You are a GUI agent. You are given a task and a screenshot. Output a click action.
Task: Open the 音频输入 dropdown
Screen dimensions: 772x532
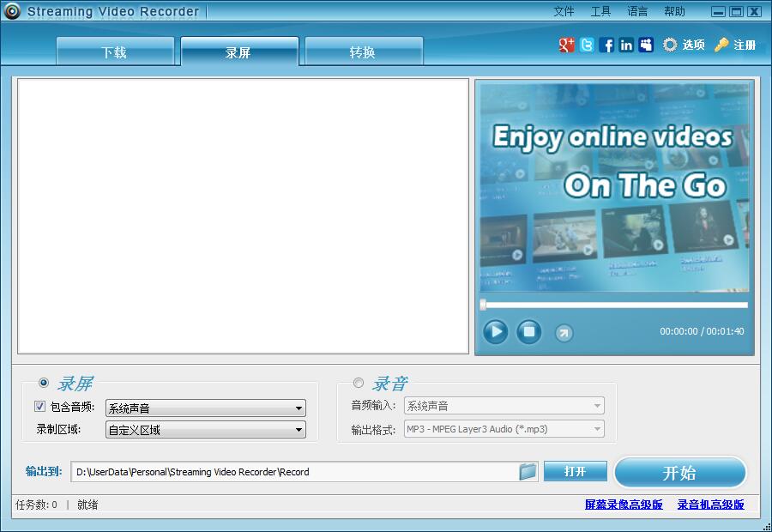(504, 405)
